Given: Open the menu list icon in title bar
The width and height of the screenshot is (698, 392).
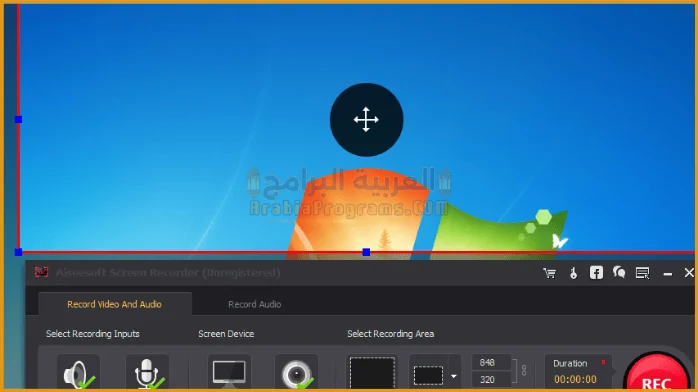Looking at the screenshot, I should (642, 273).
